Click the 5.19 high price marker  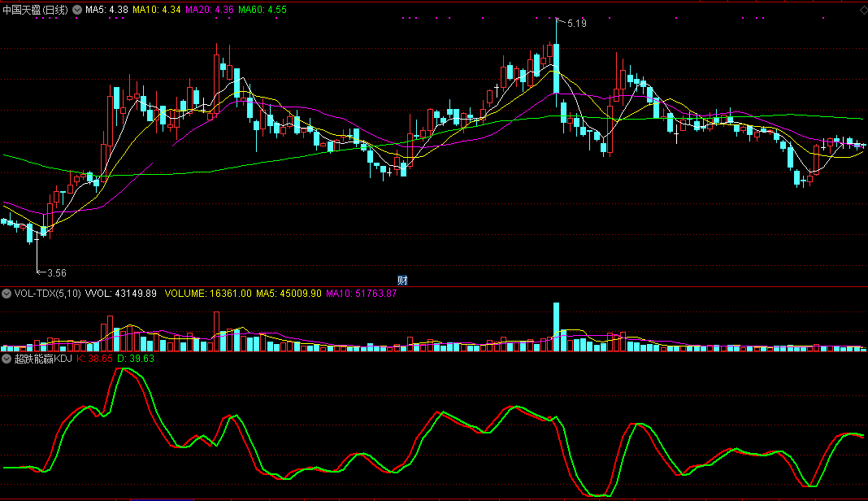pyautogui.click(x=576, y=24)
